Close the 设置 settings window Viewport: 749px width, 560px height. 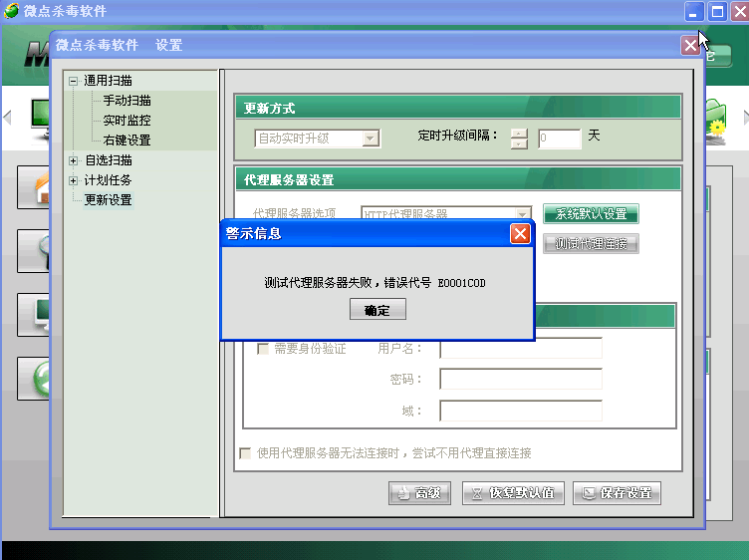point(690,46)
